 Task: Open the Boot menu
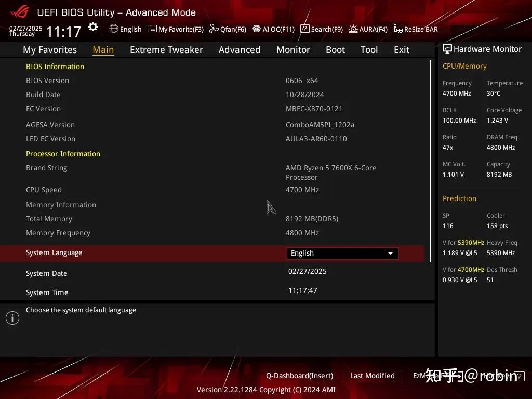click(335, 49)
